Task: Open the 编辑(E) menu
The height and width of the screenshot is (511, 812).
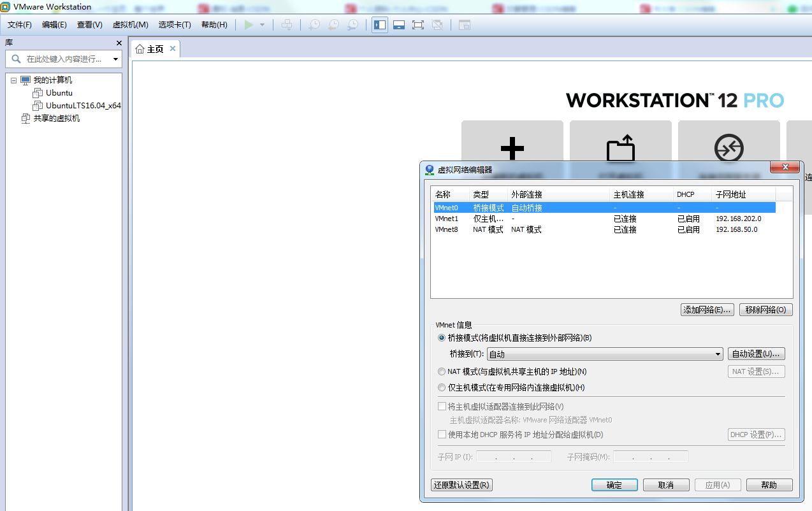Action: click(x=54, y=25)
